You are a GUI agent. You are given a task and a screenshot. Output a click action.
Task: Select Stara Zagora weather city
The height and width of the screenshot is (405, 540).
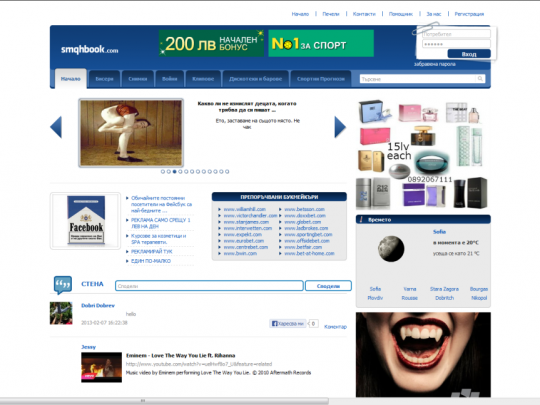(444, 289)
